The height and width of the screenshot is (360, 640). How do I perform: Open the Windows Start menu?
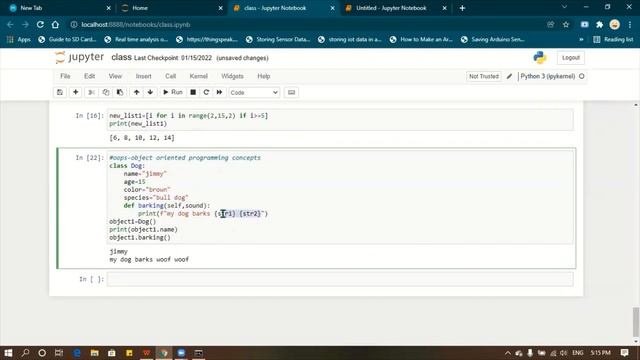pos(8,353)
